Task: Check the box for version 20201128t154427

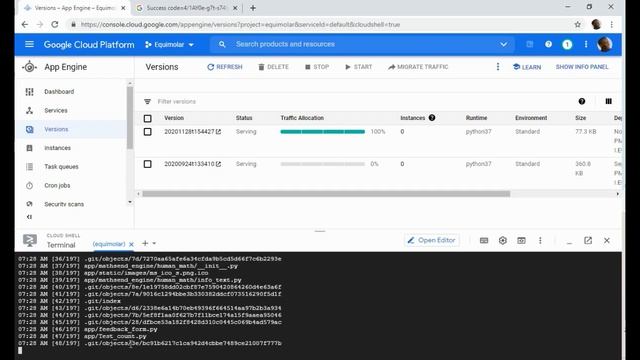Action: pos(148,132)
